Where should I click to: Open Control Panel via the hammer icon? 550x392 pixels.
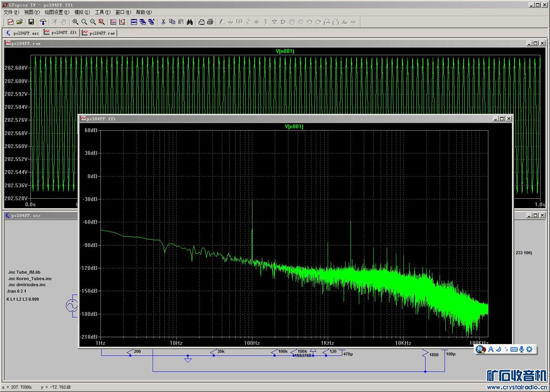[x=43, y=22]
